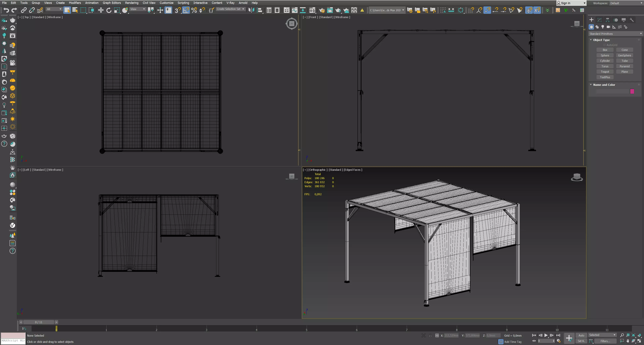The image size is (644, 345).
Task: Click the Mirror tool icon
Action: pyautogui.click(x=251, y=10)
